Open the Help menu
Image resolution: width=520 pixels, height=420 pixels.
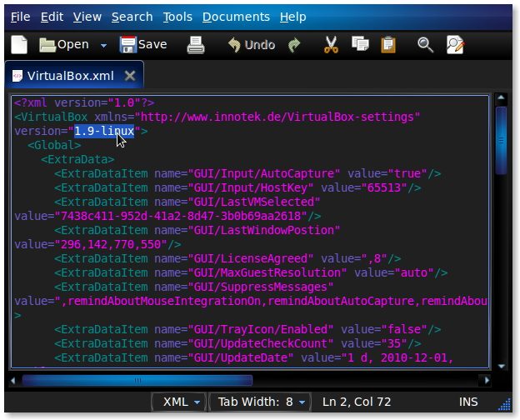(292, 17)
